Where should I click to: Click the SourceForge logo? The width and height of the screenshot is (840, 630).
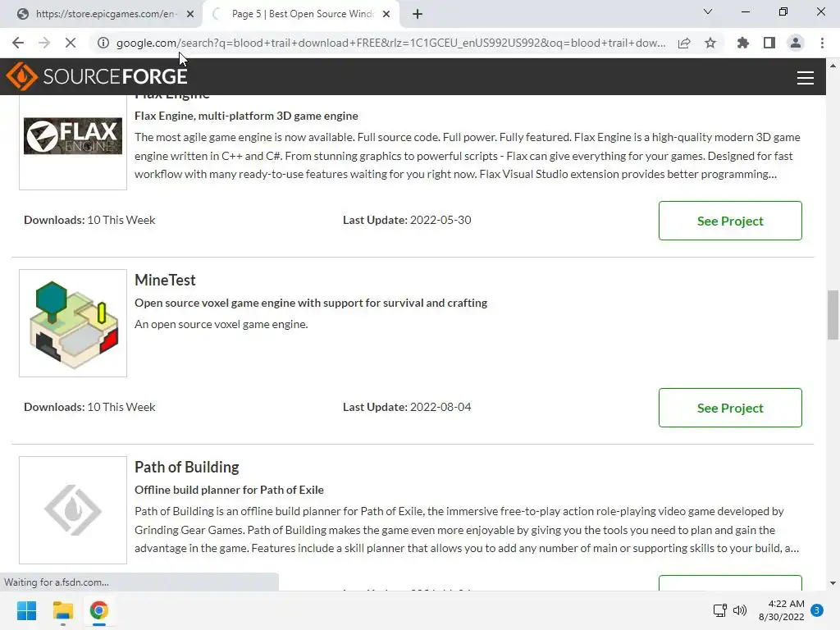(97, 76)
